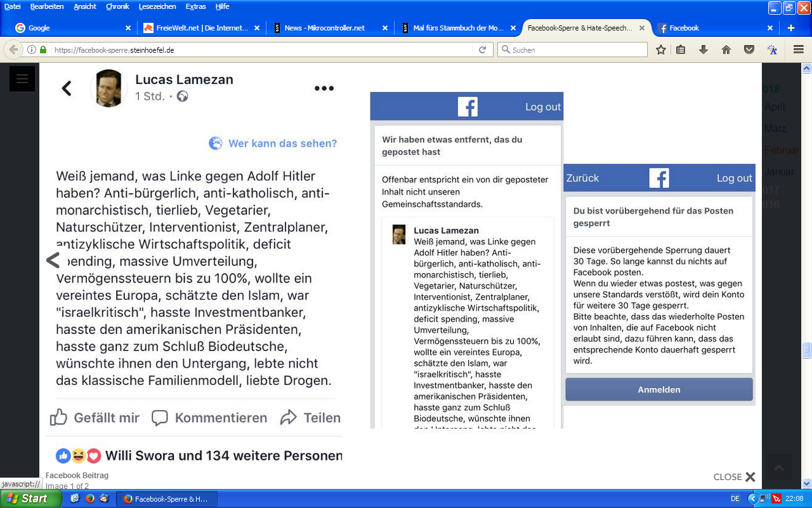Screen dimensions: 812x508
Task: Open the downloads arrow icon
Action: tap(704, 50)
